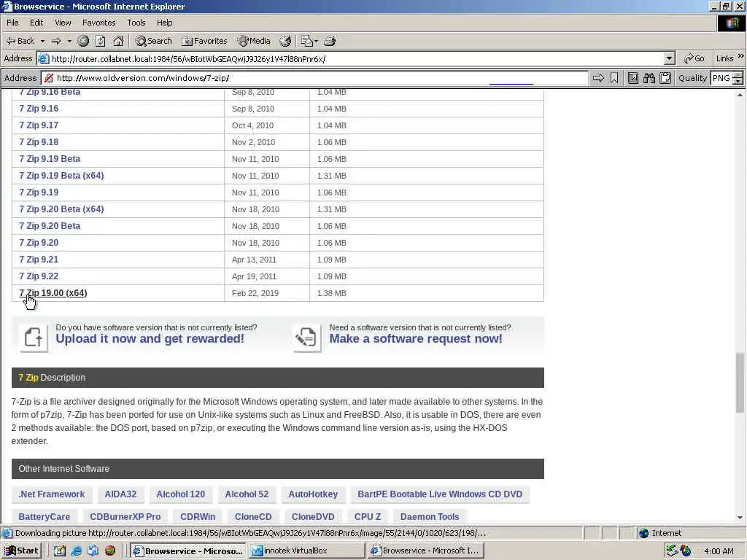Click the Go button
The width and height of the screenshot is (747, 560).
(x=694, y=58)
